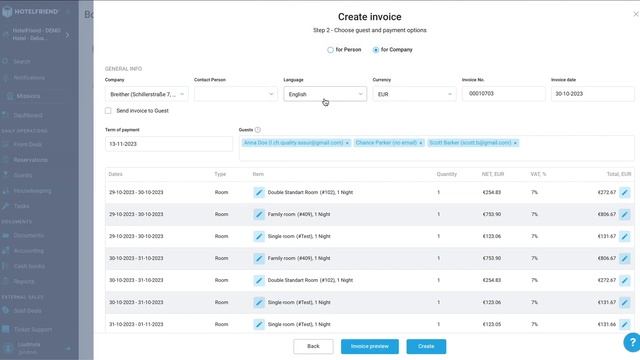Open the Contact Person dropdown
This screenshot has height=360, width=640.
pyautogui.click(x=236, y=94)
